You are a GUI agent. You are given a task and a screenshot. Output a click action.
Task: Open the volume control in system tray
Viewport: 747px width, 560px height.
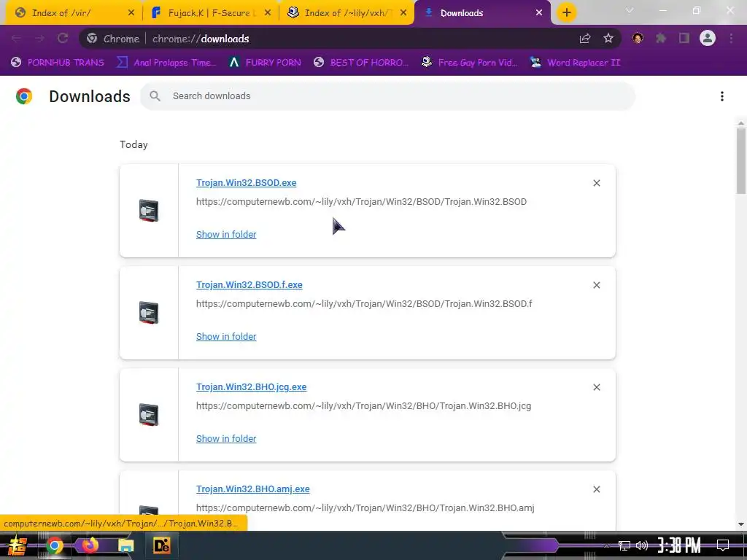(642, 545)
